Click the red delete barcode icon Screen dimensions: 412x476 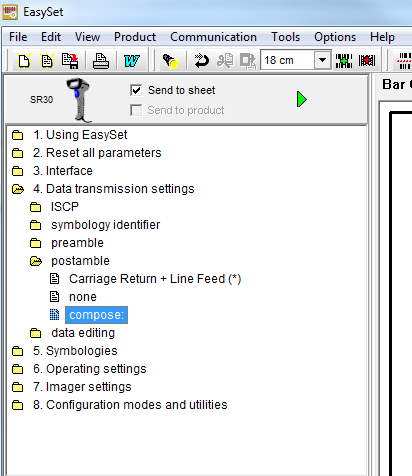367,61
